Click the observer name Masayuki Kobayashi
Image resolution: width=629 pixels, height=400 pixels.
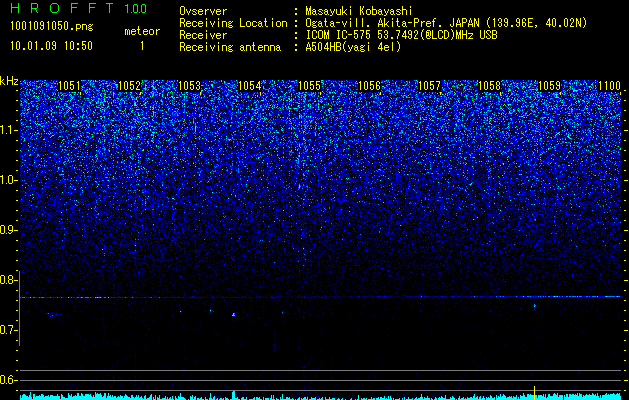coord(359,11)
